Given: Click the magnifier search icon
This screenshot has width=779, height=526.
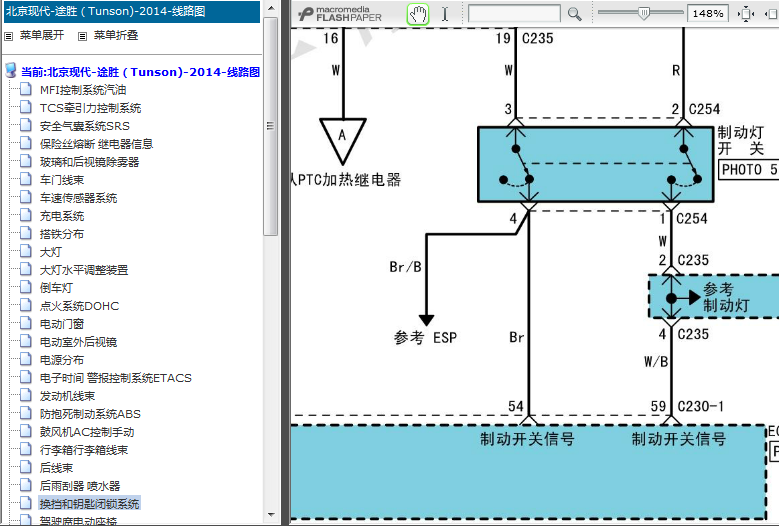Looking at the screenshot, I should tap(574, 14).
